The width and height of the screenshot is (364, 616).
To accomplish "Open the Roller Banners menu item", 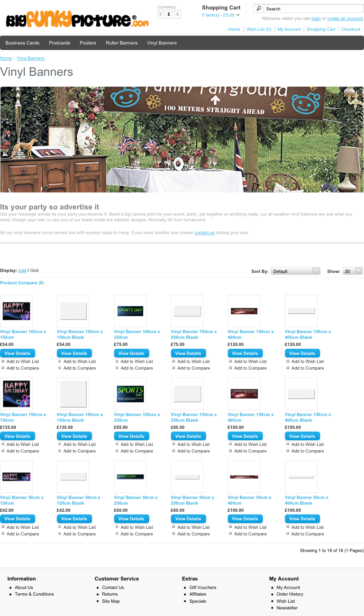I will pos(122,43).
